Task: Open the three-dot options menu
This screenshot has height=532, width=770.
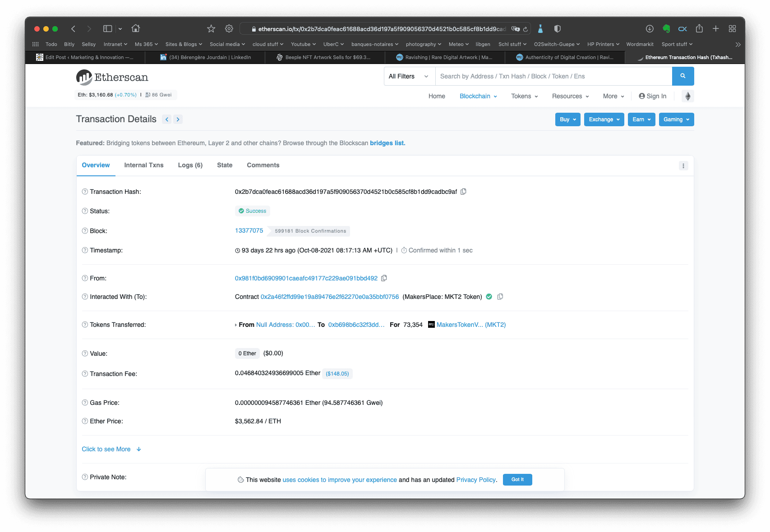Action: click(683, 166)
